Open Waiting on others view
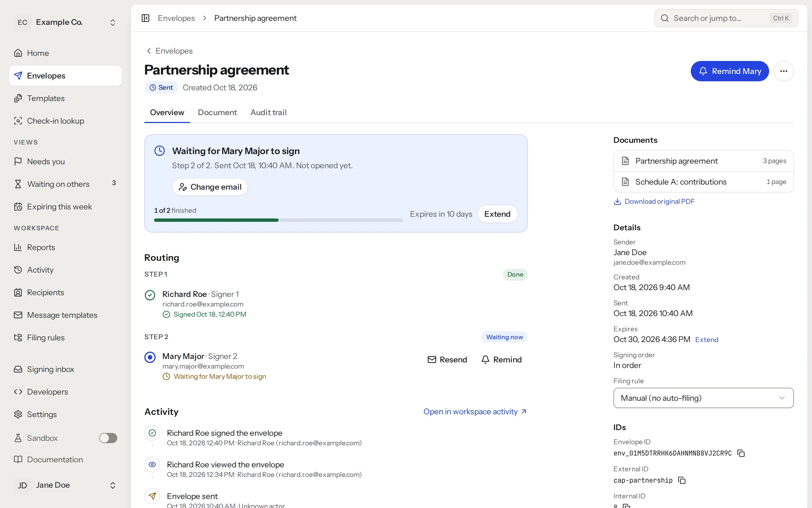 click(65, 184)
